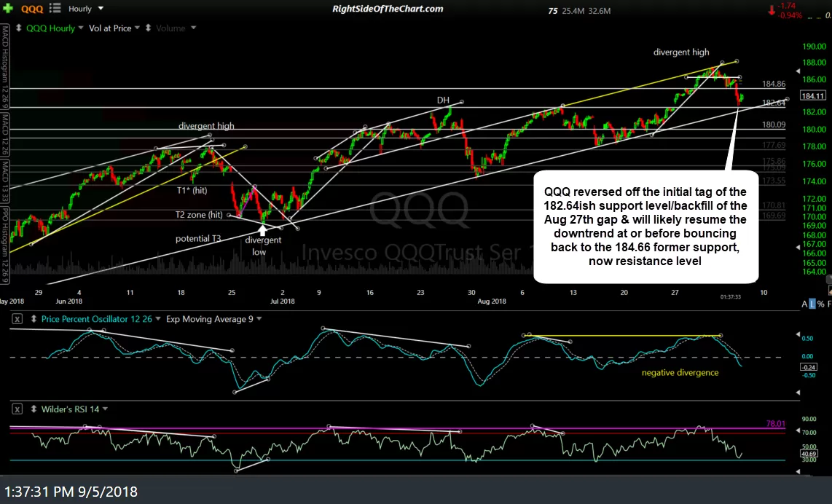This screenshot has width=832, height=504.
Task: Open the collapsed MACD 13 33 tab
Action: tap(5, 181)
